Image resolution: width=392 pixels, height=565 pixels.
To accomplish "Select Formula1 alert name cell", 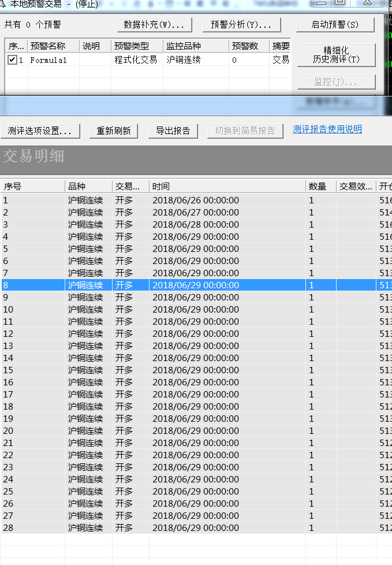I will [x=48, y=60].
